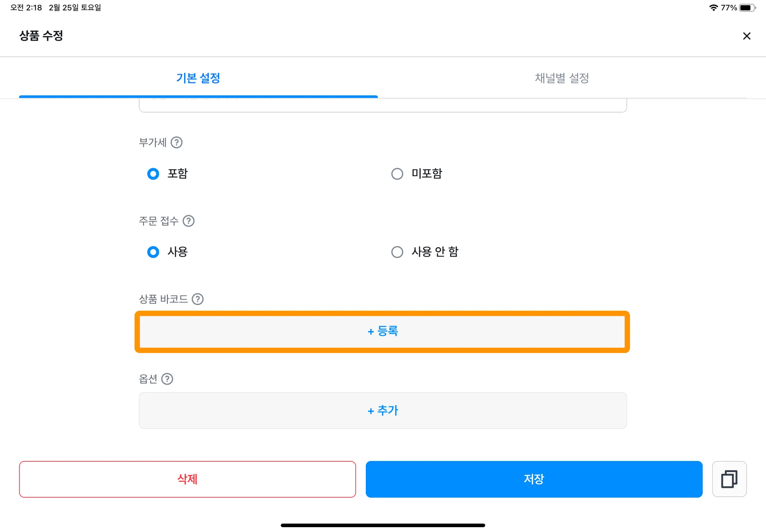Click the help icon beside 주문 접수
The height and width of the screenshot is (532, 766).
click(x=189, y=221)
